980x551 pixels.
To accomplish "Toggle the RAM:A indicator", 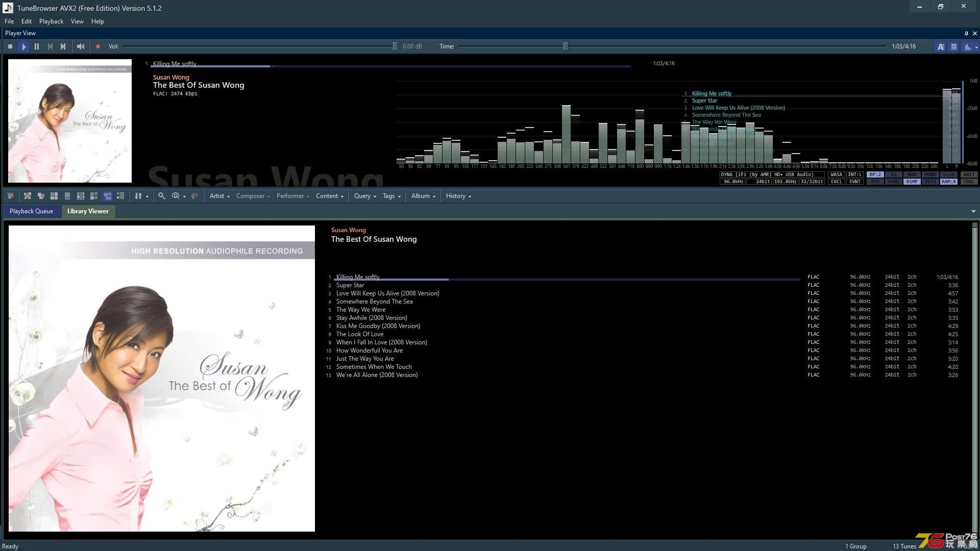I will [x=949, y=182].
